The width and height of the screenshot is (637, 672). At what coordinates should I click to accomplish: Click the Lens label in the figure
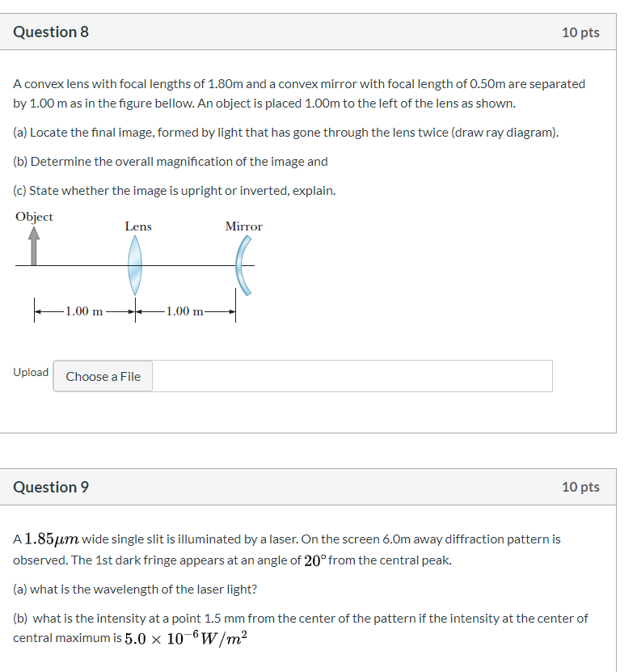pyautogui.click(x=138, y=226)
